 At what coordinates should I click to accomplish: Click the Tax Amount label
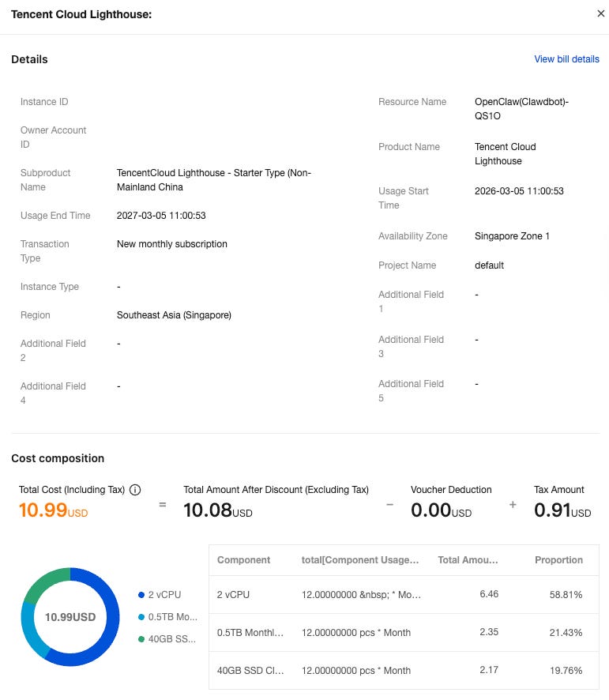point(559,490)
